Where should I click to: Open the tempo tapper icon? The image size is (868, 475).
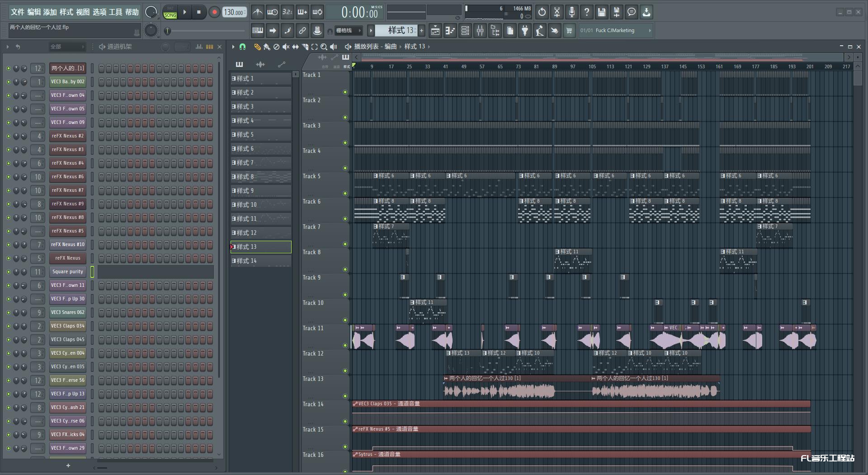(539, 31)
